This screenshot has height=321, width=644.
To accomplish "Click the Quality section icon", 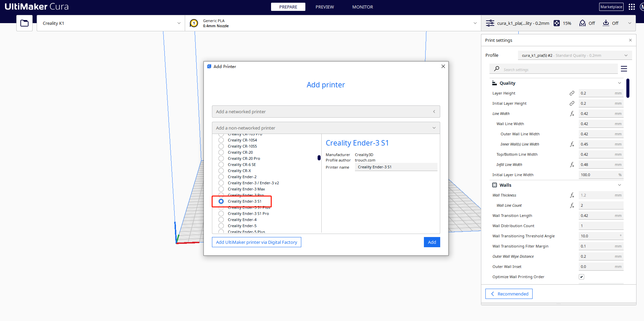I will [495, 83].
